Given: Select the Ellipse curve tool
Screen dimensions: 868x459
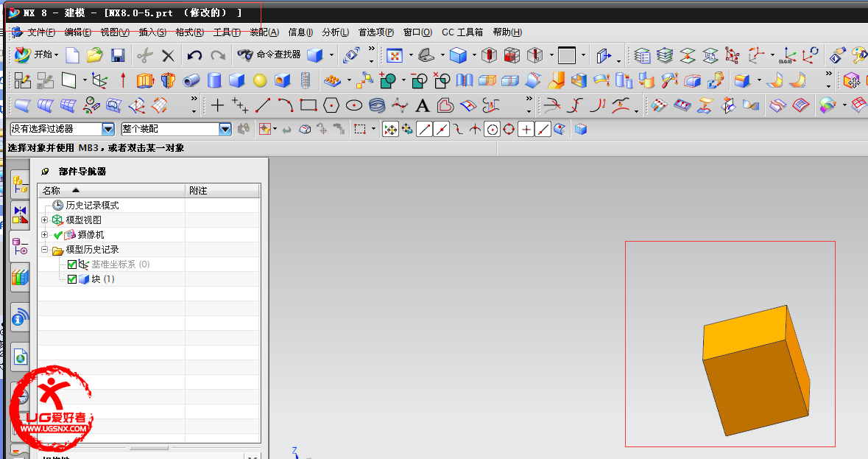Looking at the screenshot, I should [353, 105].
